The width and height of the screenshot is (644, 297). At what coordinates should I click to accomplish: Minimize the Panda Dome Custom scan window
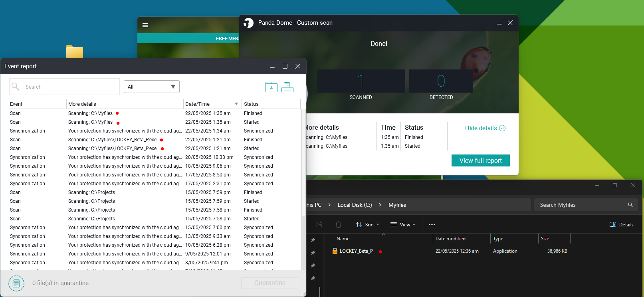(x=499, y=23)
